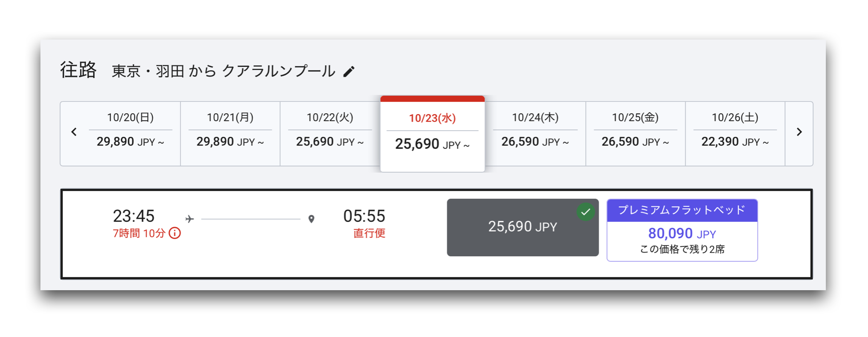Click the 東京・羽田 から クアラルンプール route title
This screenshot has height=337, width=868.
[224, 71]
